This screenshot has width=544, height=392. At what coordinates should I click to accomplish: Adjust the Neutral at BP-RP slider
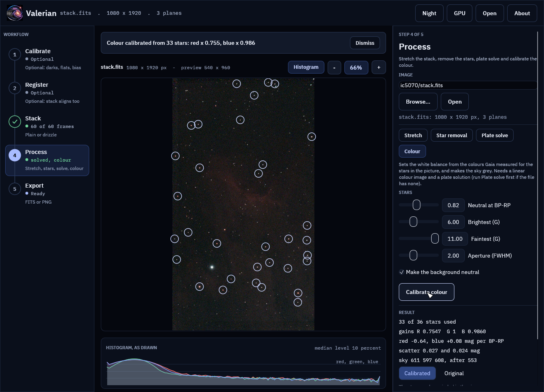point(419,205)
